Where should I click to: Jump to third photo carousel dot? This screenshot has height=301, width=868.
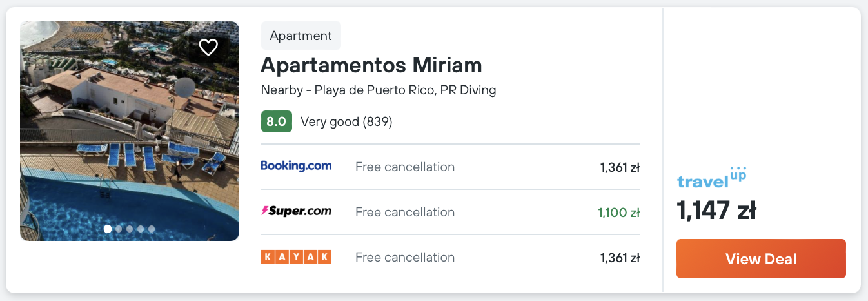[x=130, y=229]
